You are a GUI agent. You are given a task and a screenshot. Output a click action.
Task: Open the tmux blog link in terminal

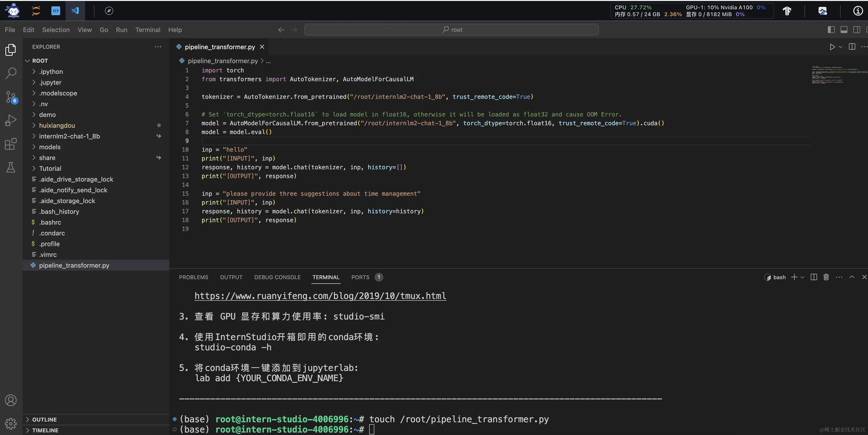[x=320, y=296]
